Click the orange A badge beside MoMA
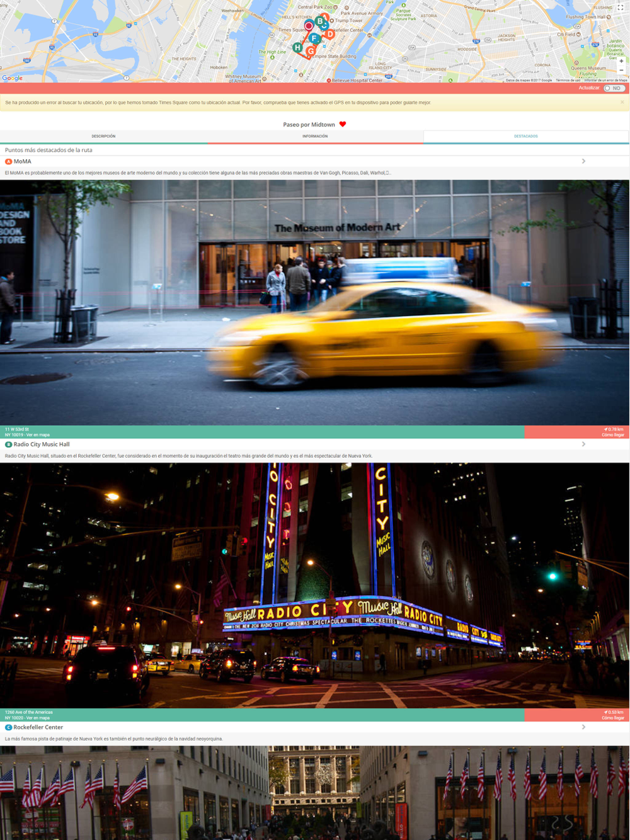The height and width of the screenshot is (840, 630). click(x=9, y=162)
